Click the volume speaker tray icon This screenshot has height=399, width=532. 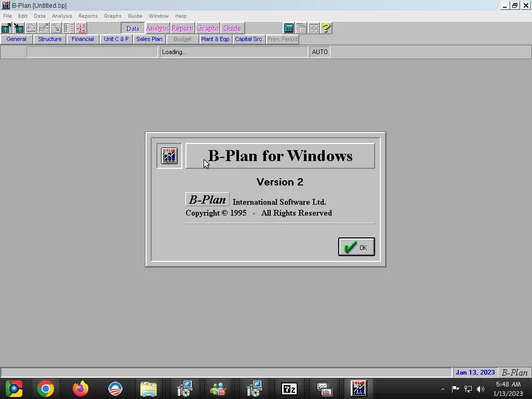pyautogui.click(x=481, y=389)
